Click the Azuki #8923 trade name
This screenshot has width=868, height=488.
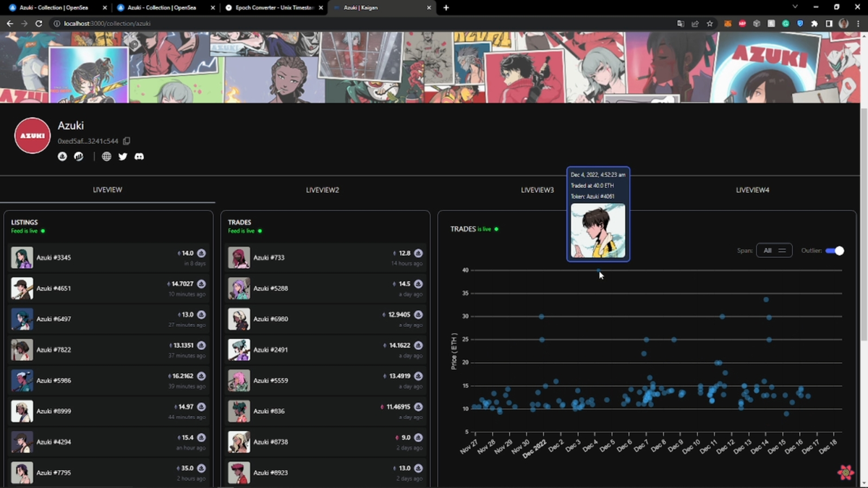[x=271, y=473]
